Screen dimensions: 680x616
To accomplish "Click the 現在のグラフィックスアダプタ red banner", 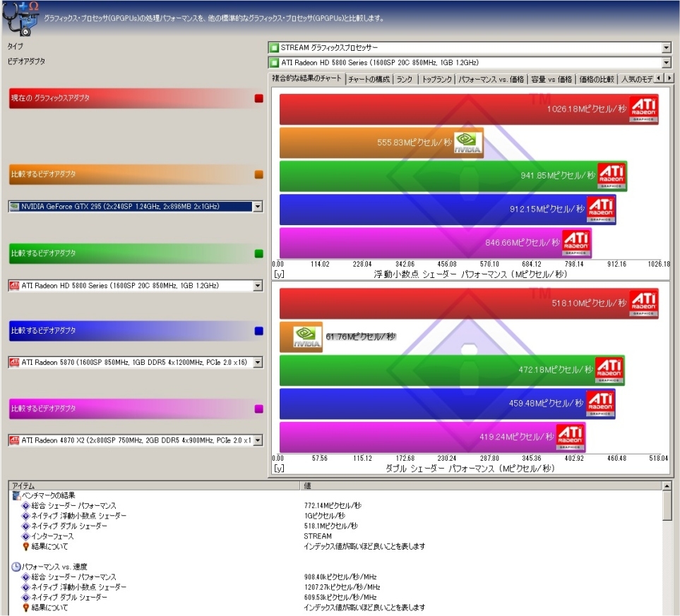I will pyautogui.click(x=136, y=98).
